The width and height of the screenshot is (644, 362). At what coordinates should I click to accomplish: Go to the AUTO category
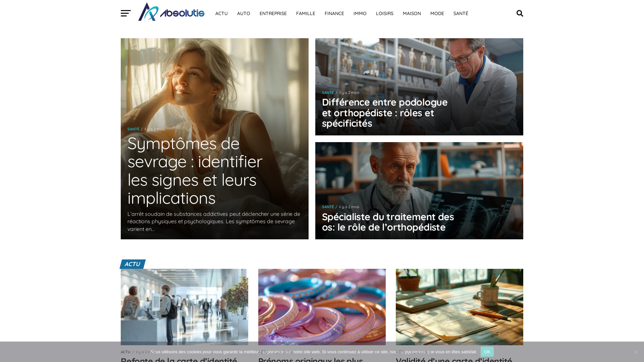tap(244, 13)
